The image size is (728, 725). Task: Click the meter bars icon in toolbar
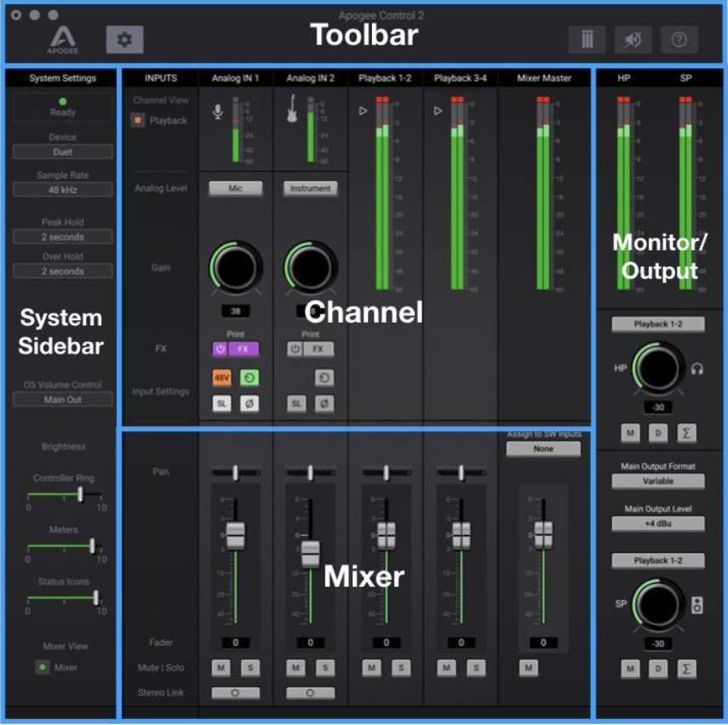click(x=588, y=39)
